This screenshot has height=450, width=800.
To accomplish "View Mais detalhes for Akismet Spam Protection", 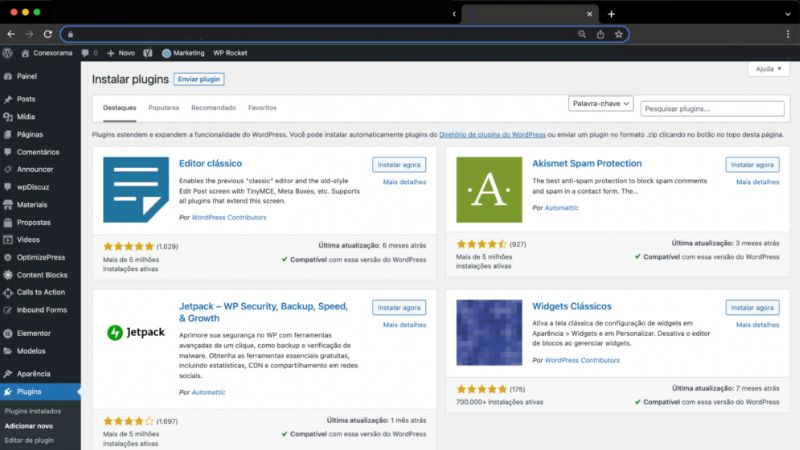I will [757, 182].
